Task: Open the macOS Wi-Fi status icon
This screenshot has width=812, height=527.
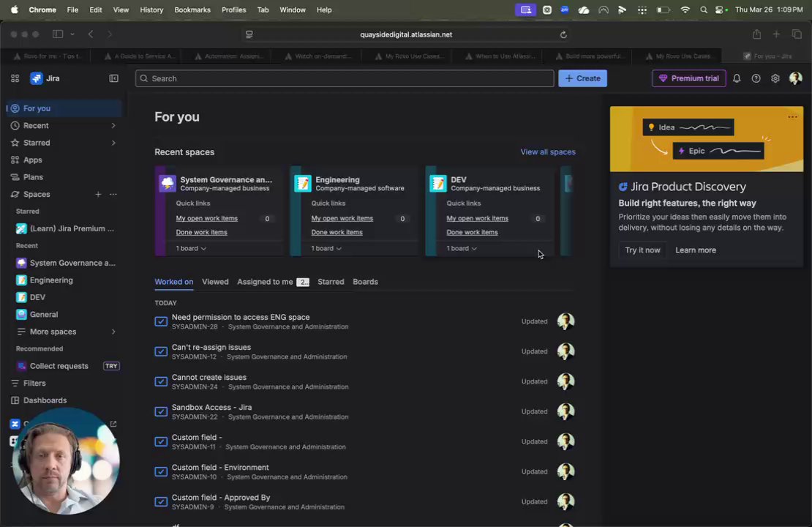Action: [685, 10]
